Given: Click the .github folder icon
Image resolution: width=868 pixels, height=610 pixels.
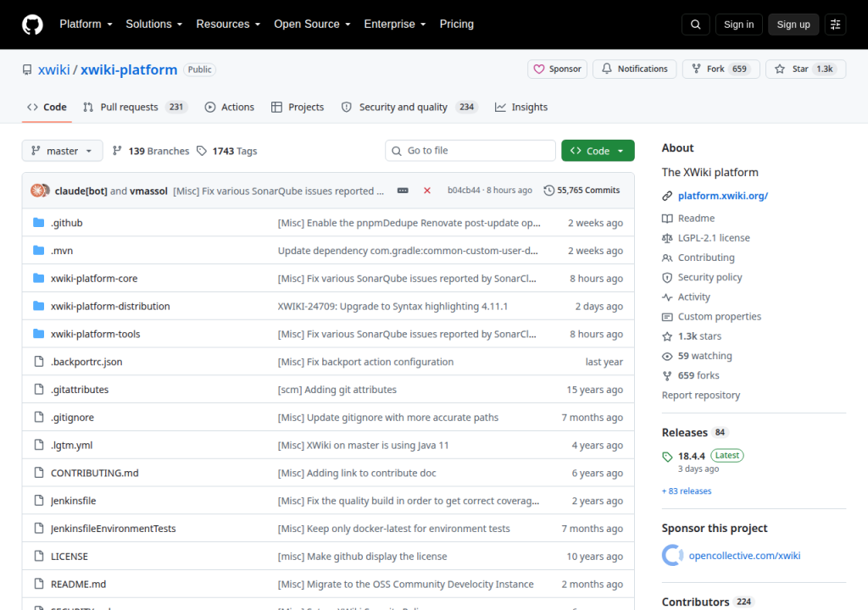Looking at the screenshot, I should pos(39,223).
